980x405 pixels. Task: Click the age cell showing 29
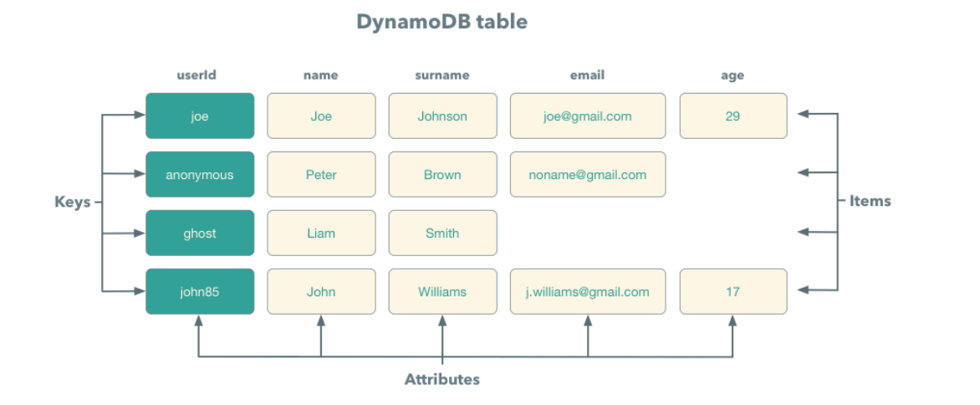point(733,115)
